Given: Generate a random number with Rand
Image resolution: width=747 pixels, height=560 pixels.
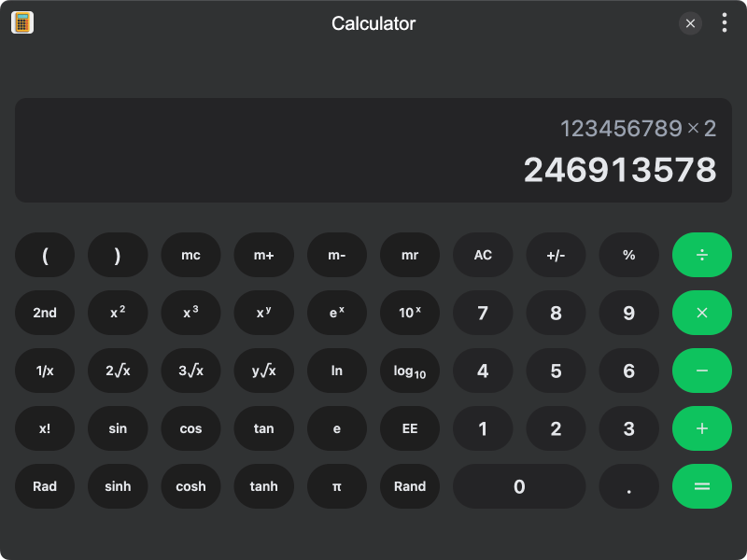Looking at the screenshot, I should (410, 486).
